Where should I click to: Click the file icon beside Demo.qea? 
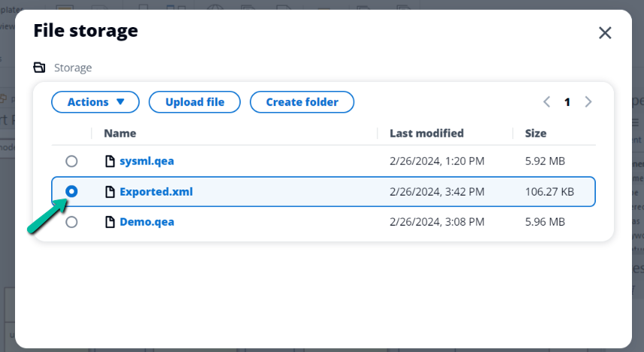(110, 222)
